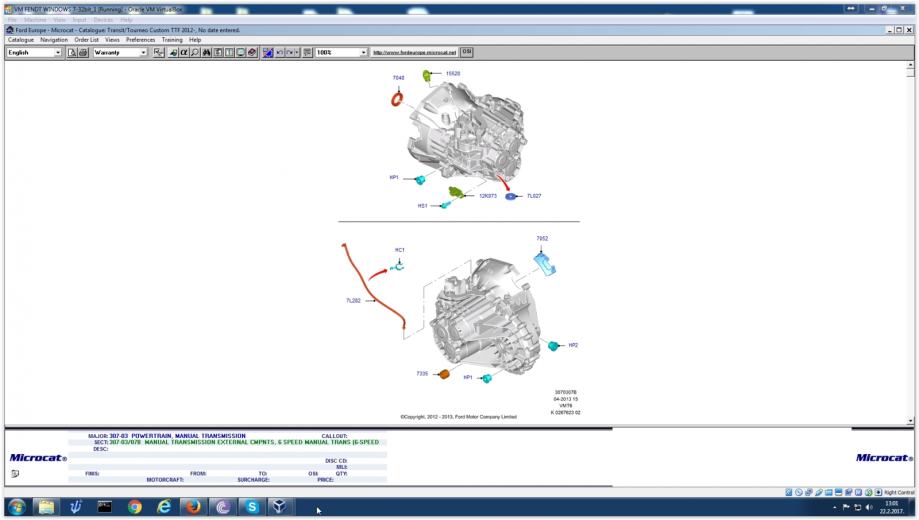Open the fordeurope.microcat.net link
Viewport: 919px width, 520px height.
click(414, 52)
